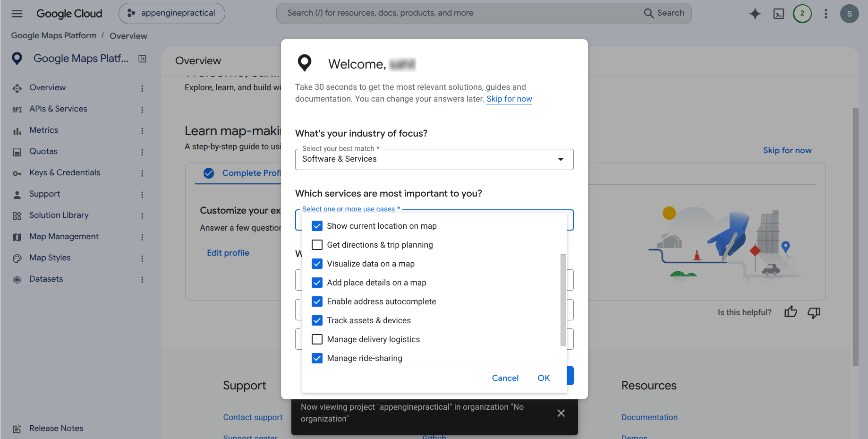Activate Cloud Shell terminal icon

779,14
